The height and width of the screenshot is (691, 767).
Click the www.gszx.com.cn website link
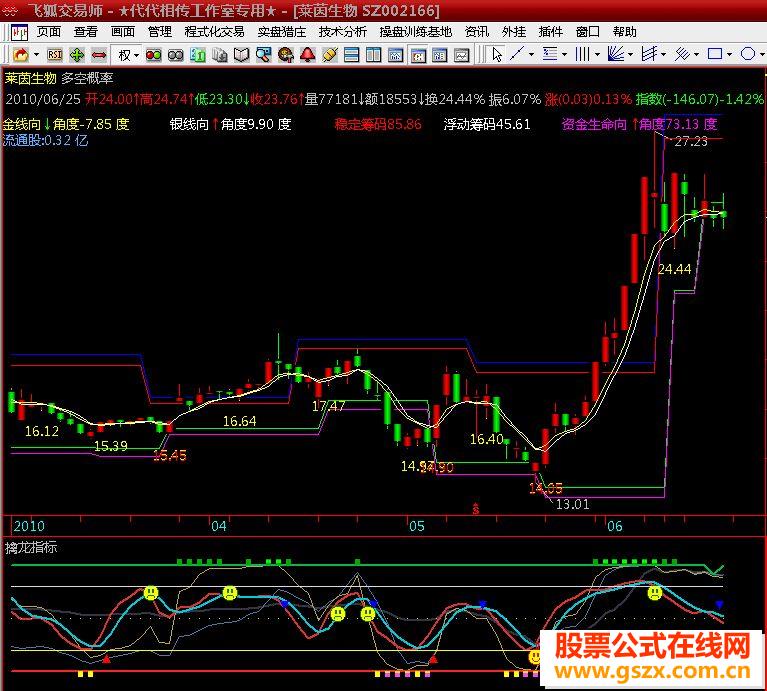point(653,670)
